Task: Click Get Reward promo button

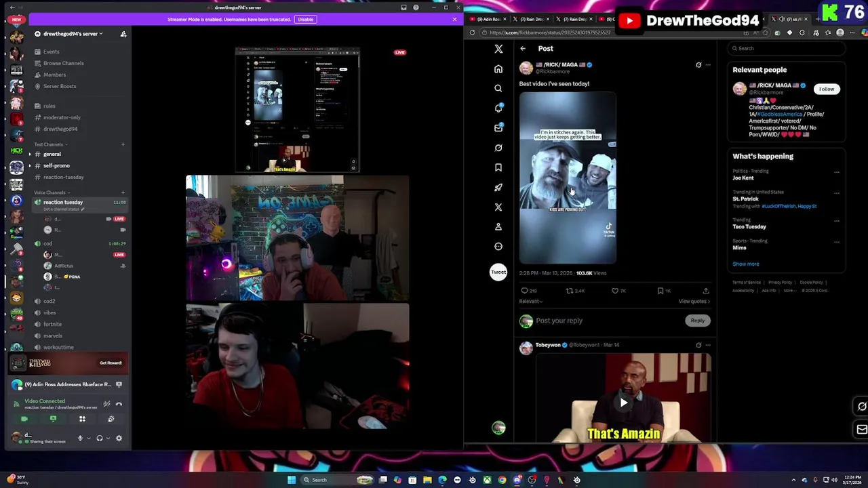Action: point(111,363)
